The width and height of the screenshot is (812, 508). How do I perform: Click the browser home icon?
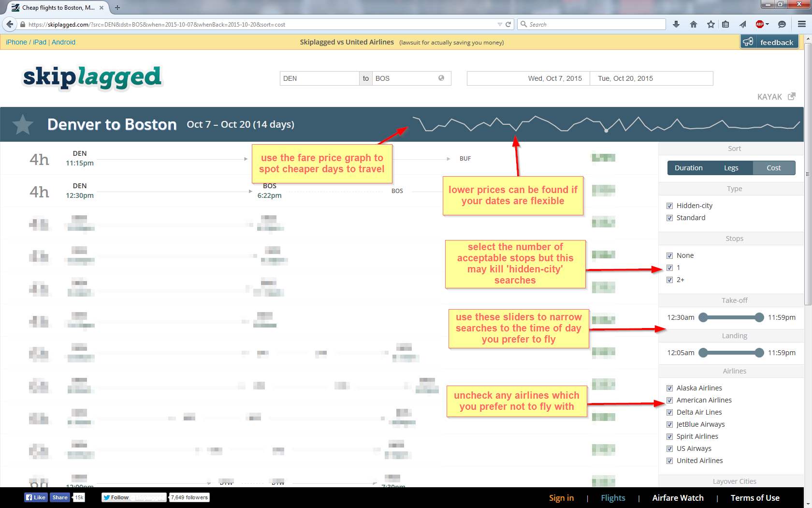(x=694, y=24)
